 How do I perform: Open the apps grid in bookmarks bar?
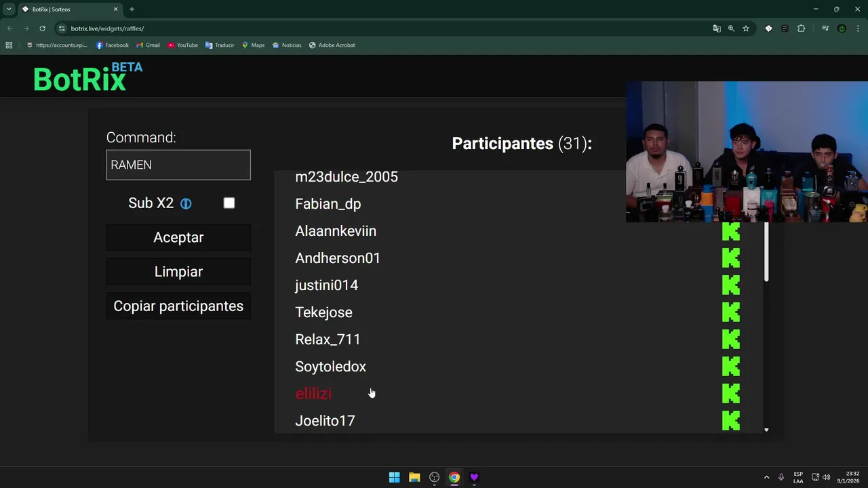pyautogui.click(x=9, y=45)
